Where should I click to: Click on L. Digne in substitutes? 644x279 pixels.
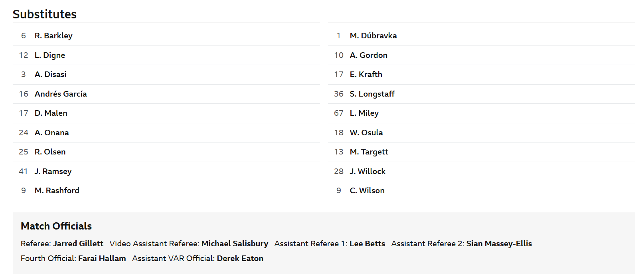[50, 55]
